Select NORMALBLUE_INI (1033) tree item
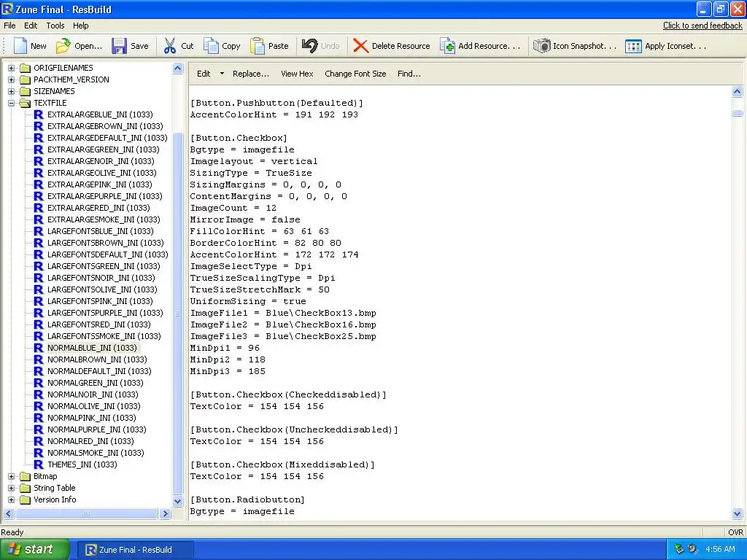This screenshot has width=747, height=560. 92,348
